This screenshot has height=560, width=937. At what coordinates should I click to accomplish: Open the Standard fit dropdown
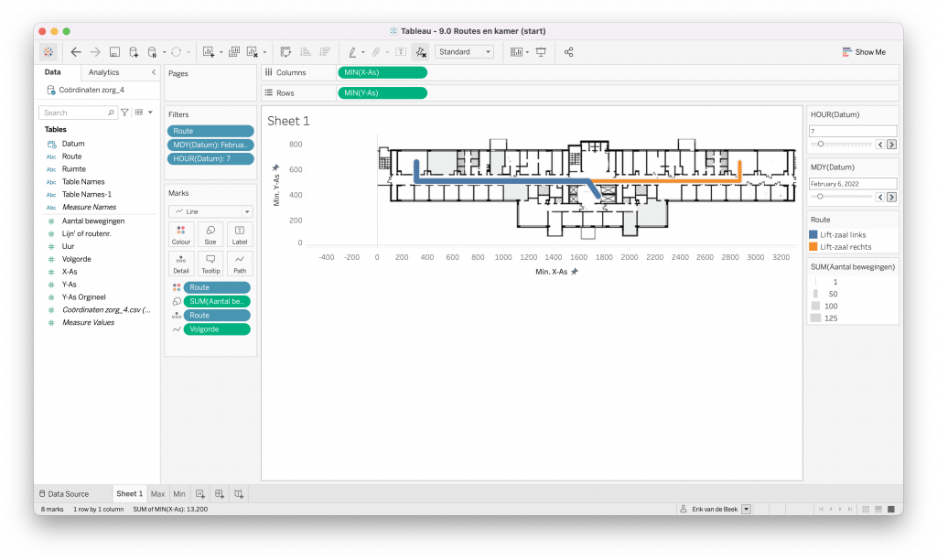point(465,52)
